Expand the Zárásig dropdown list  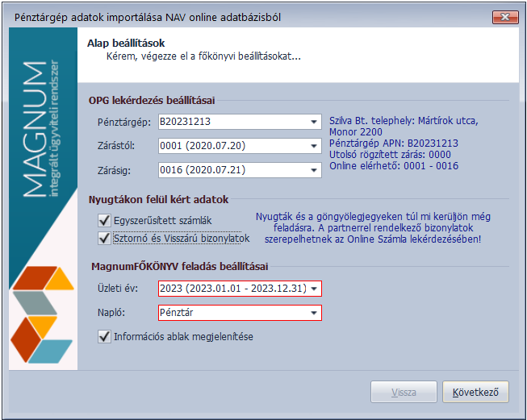point(314,170)
